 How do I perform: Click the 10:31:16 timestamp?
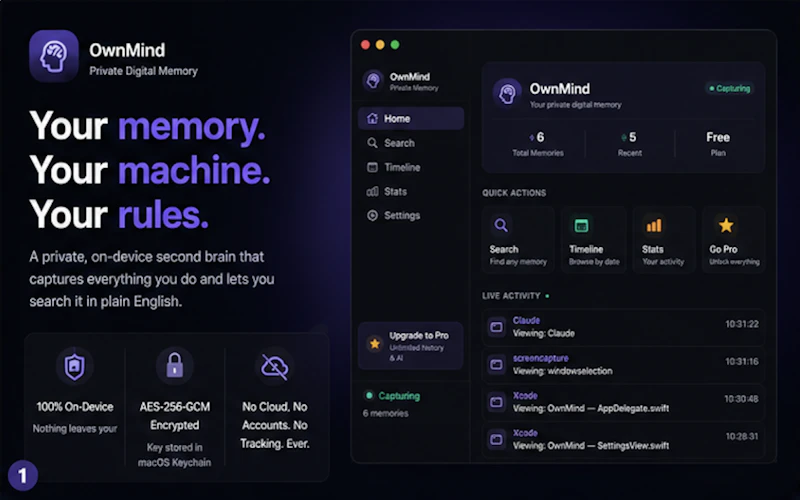pos(742,361)
